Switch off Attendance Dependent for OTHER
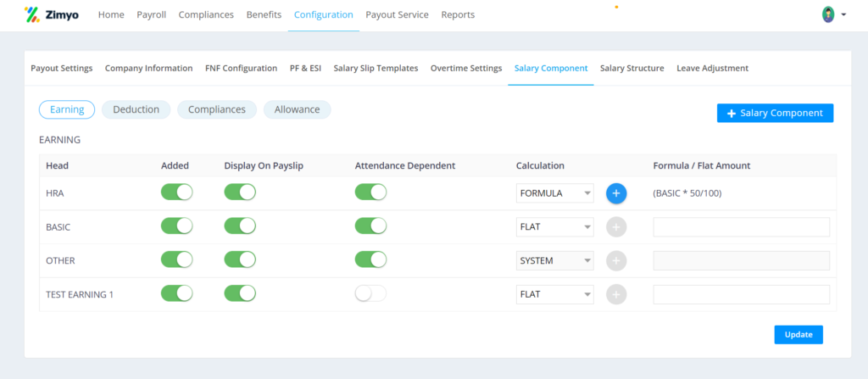The image size is (868, 379). click(370, 259)
